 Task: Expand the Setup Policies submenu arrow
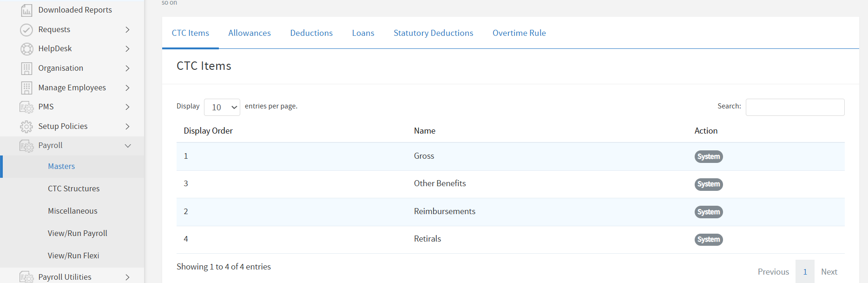point(128,127)
